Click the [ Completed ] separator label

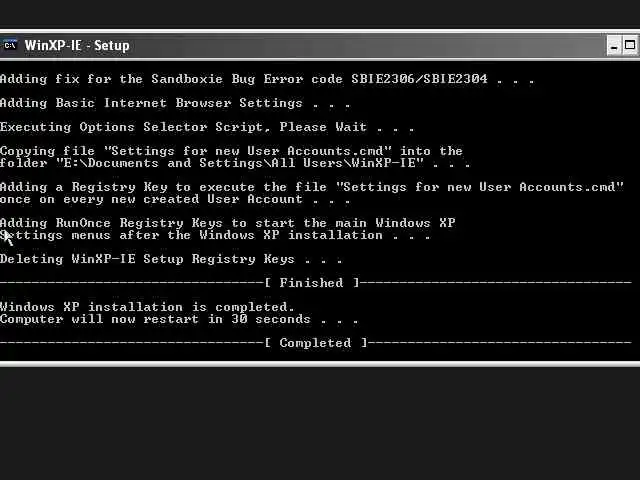tap(316, 343)
